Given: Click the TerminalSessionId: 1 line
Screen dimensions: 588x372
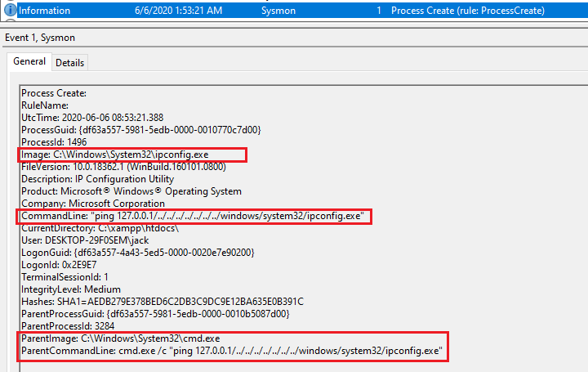Looking at the screenshot, I should 65,277.
